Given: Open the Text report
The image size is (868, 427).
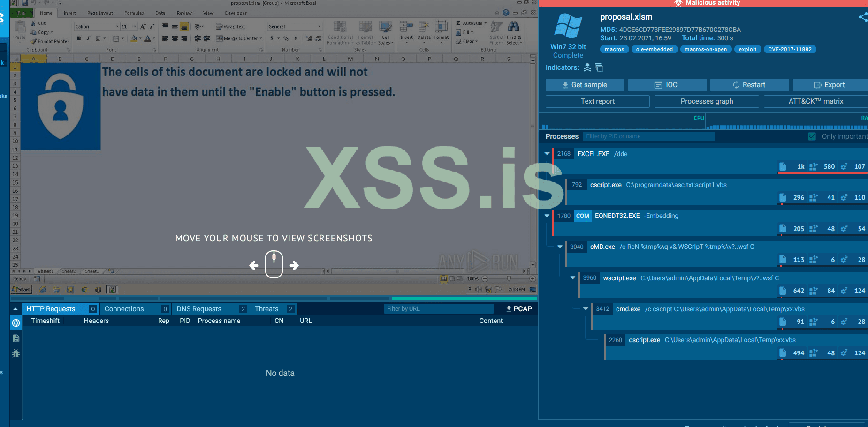Looking at the screenshot, I should coord(598,101).
